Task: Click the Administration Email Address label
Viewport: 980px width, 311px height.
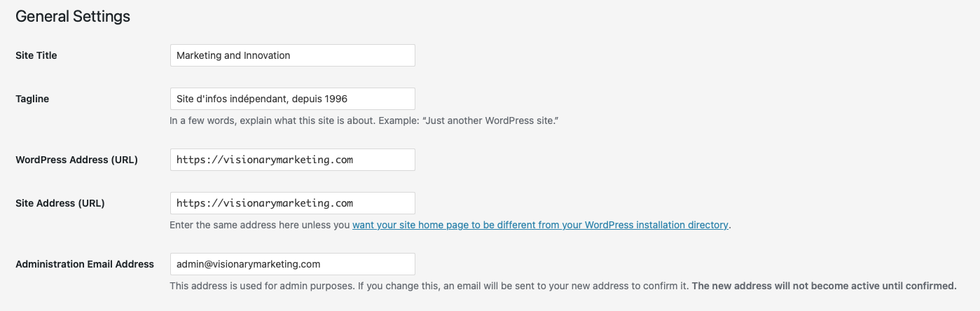Action: pos(85,264)
